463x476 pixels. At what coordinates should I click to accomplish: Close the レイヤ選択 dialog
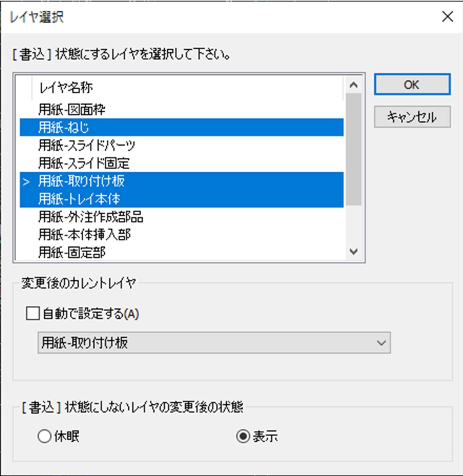click(447, 17)
